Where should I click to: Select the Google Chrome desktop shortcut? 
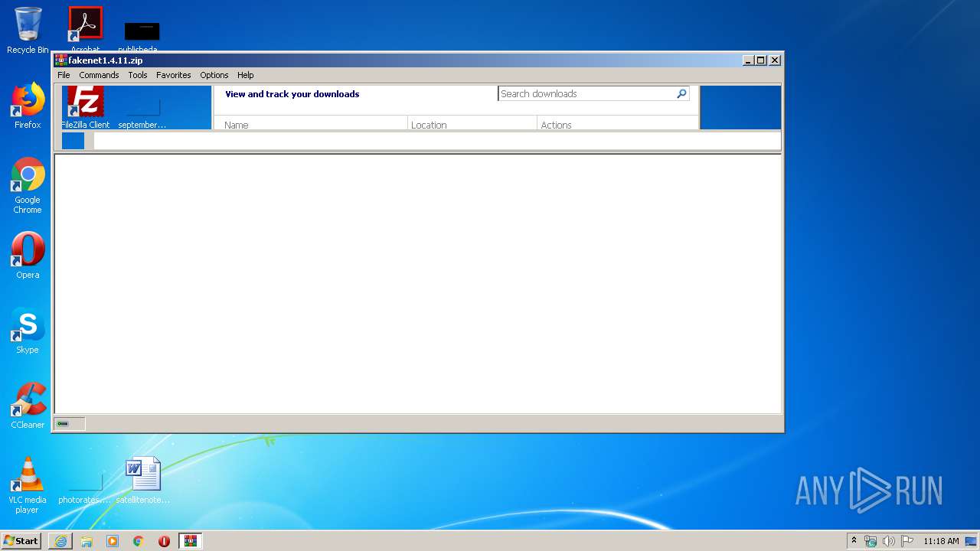[x=28, y=185]
